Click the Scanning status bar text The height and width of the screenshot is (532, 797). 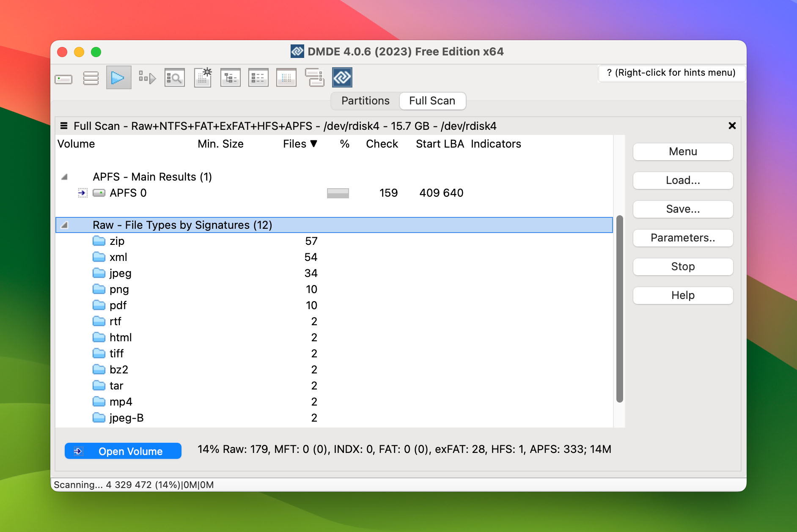pos(134,485)
